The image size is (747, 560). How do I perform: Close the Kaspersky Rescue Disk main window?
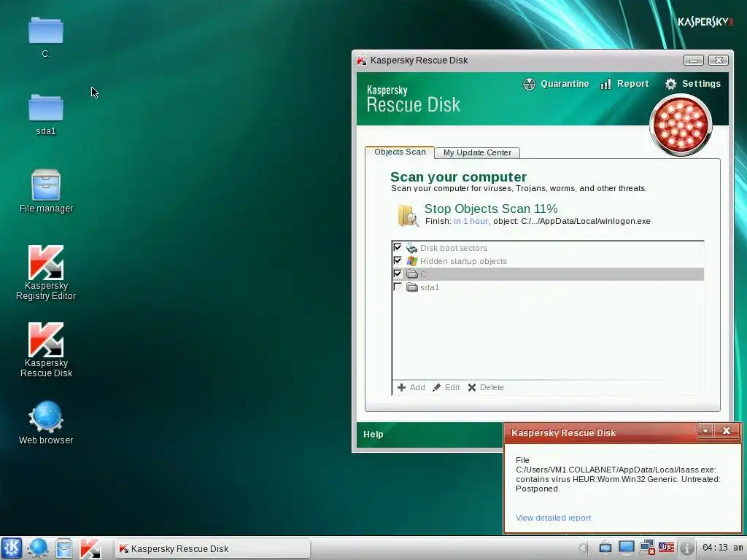[719, 60]
